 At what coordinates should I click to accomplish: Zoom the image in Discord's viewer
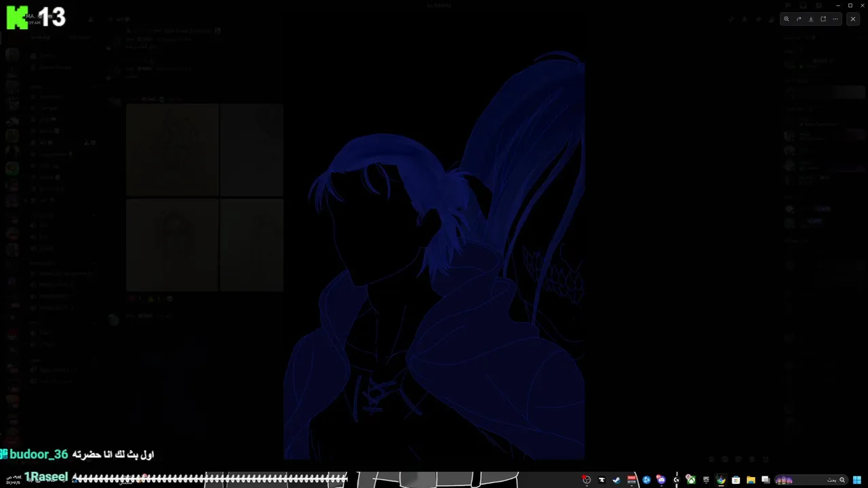tap(787, 19)
